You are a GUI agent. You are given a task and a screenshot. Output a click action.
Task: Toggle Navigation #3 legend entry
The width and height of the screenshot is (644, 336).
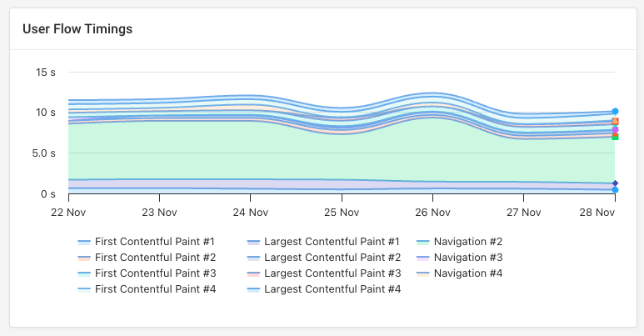coord(460,258)
